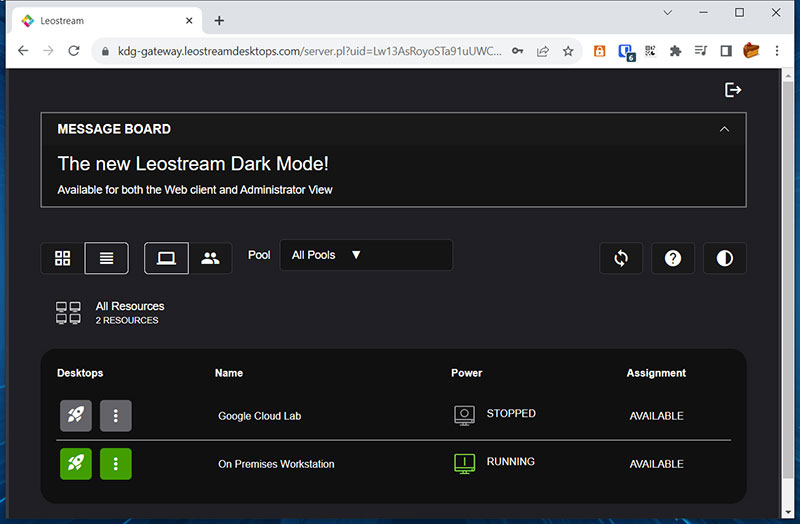This screenshot has width=800, height=524.
Task: Launch the Google Cloud Lab desktop rocket
Action: [x=76, y=415]
